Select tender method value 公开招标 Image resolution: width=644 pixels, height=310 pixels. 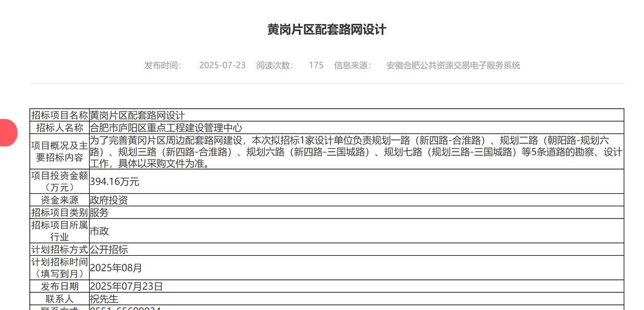109,249
